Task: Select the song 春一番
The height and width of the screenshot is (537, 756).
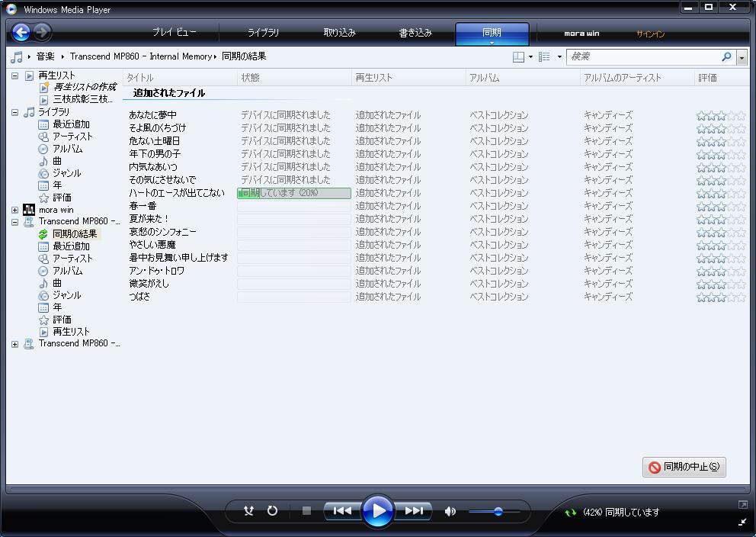Action: pyautogui.click(x=143, y=206)
